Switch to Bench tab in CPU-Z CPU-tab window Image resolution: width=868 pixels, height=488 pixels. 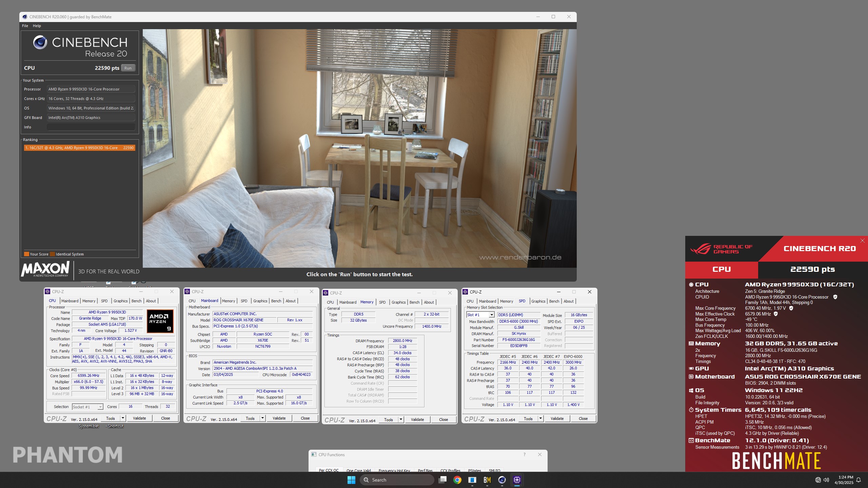[x=136, y=301]
